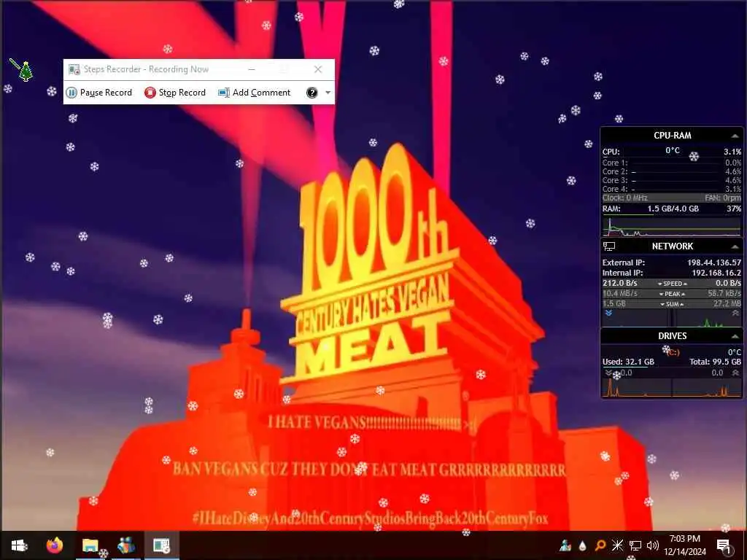Pause the Steps Recorder recording
This screenshot has width=747, height=560.
point(99,93)
